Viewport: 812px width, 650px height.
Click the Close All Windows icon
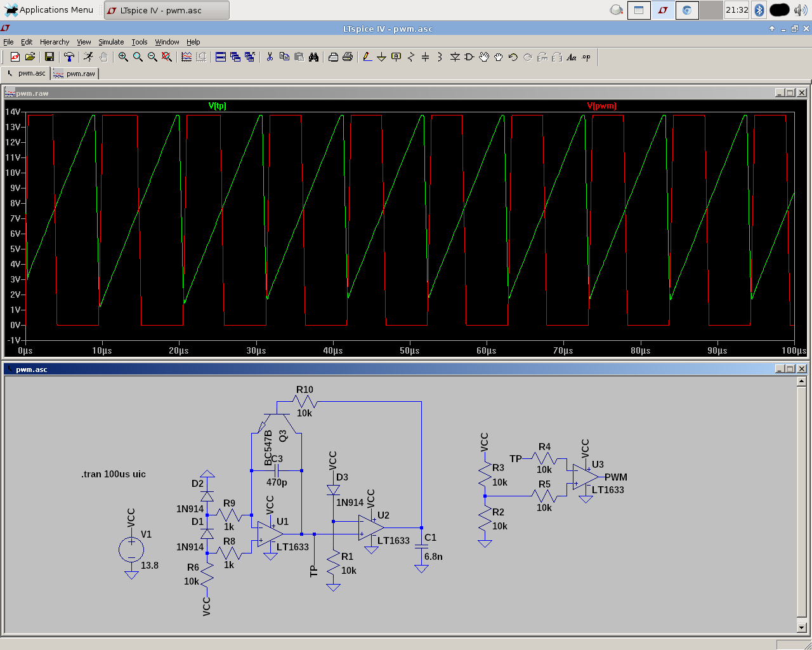[250, 57]
